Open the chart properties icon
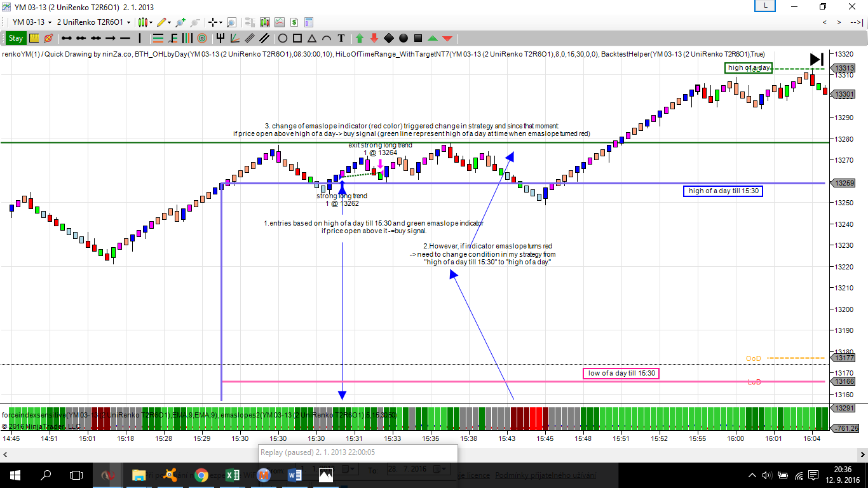The image size is (868, 488). (x=309, y=22)
